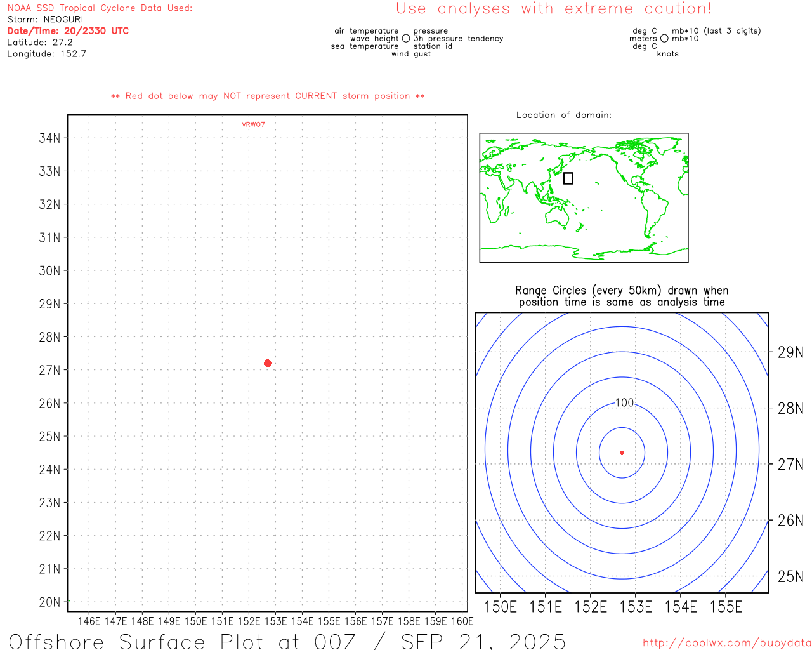Click the Longitude: 152.7 readout
The width and height of the screenshot is (812, 650).
(x=46, y=54)
